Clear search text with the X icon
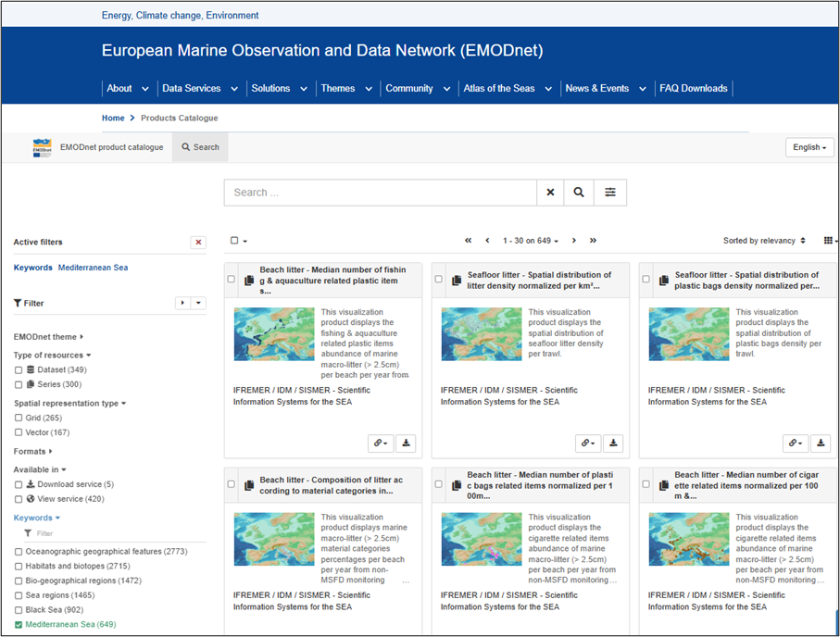 point(550,193)
